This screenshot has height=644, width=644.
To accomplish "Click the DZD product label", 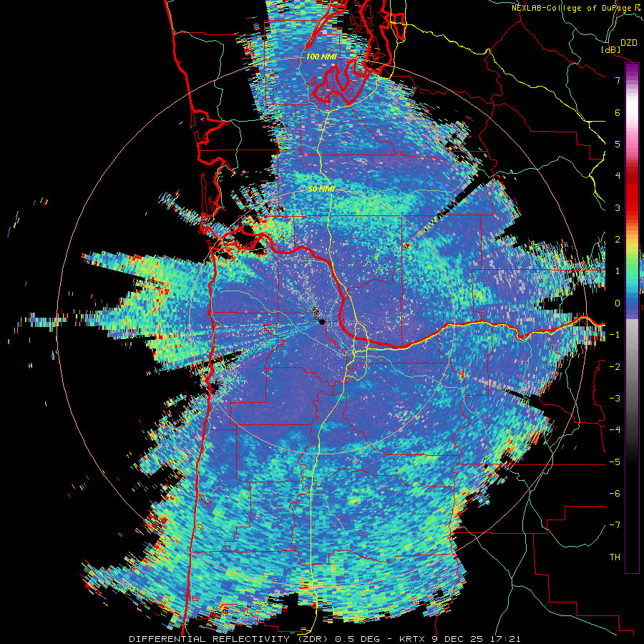I will (x=628, y=42).
